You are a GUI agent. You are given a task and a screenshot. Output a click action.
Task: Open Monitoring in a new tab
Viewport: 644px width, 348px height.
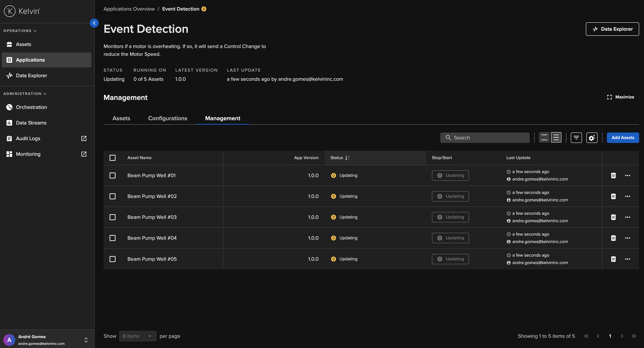tap(83, 154)
